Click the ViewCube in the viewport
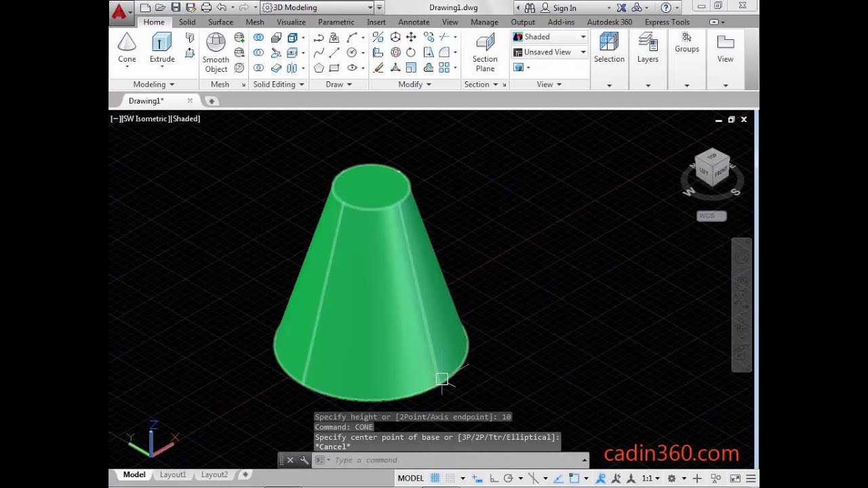 (712, 167)
